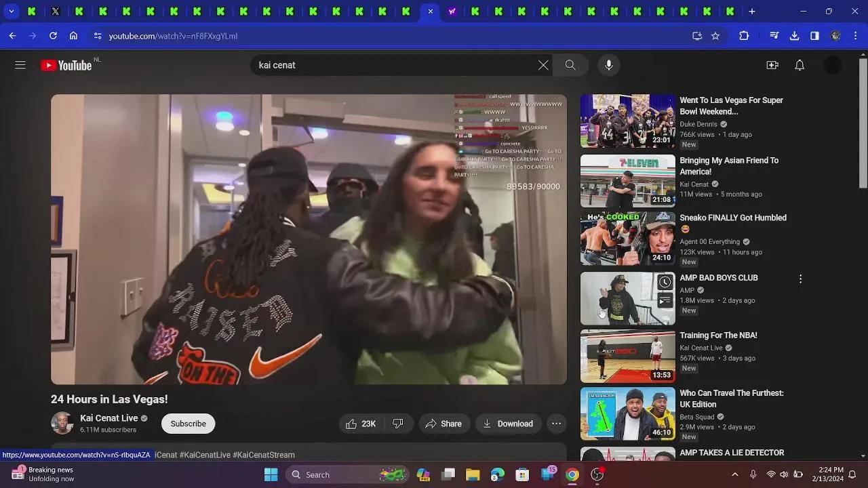View site information next to the URL
Image resolution: width=868 pixels, height=488 pixels.
point(97,36)
